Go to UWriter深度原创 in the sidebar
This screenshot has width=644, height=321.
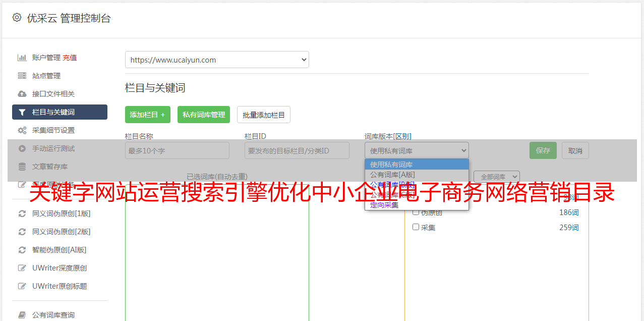60,268
